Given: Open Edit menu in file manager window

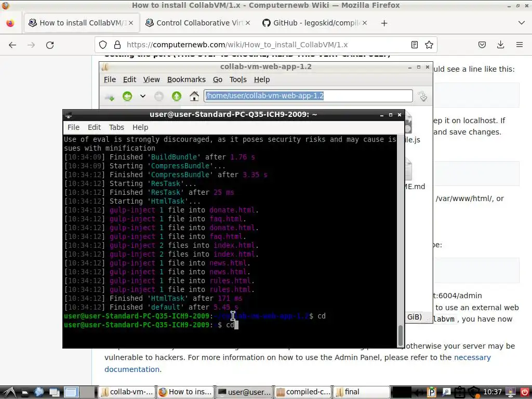Looking at the screenshot, I should [129, 79].
